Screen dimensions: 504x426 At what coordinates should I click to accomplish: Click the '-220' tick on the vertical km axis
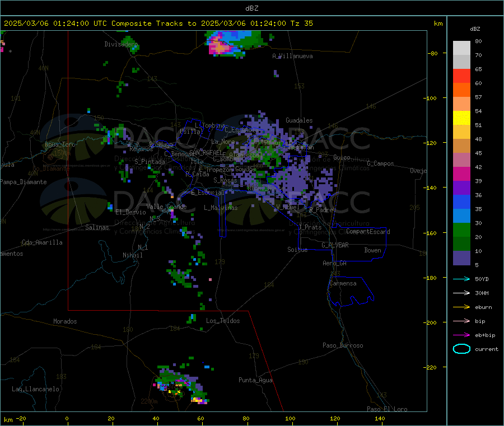point(431,367)
